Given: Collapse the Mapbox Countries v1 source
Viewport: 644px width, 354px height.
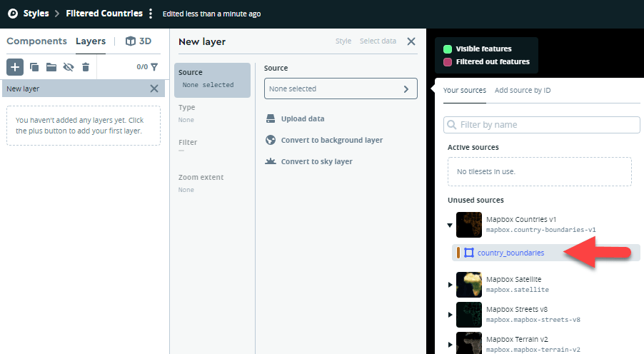Looking at the screenshot, I should (x=450, y=225).
